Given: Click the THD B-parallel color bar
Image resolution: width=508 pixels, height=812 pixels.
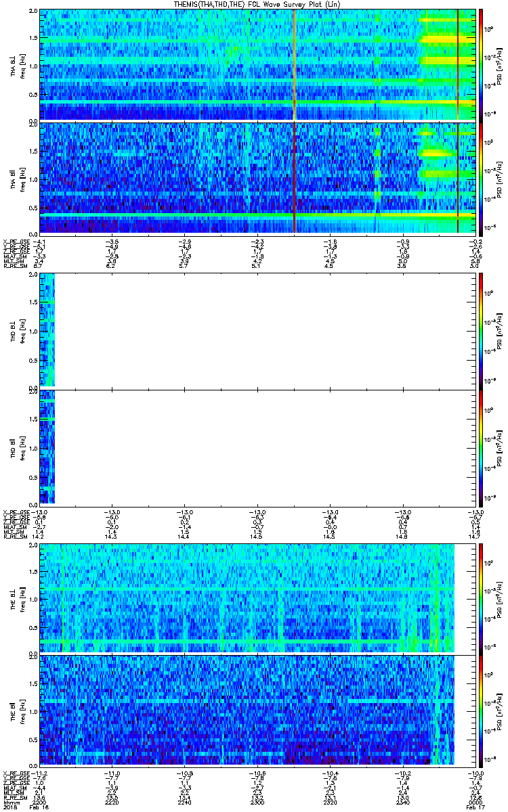Looking at the screenshot, I should (481, 447).
